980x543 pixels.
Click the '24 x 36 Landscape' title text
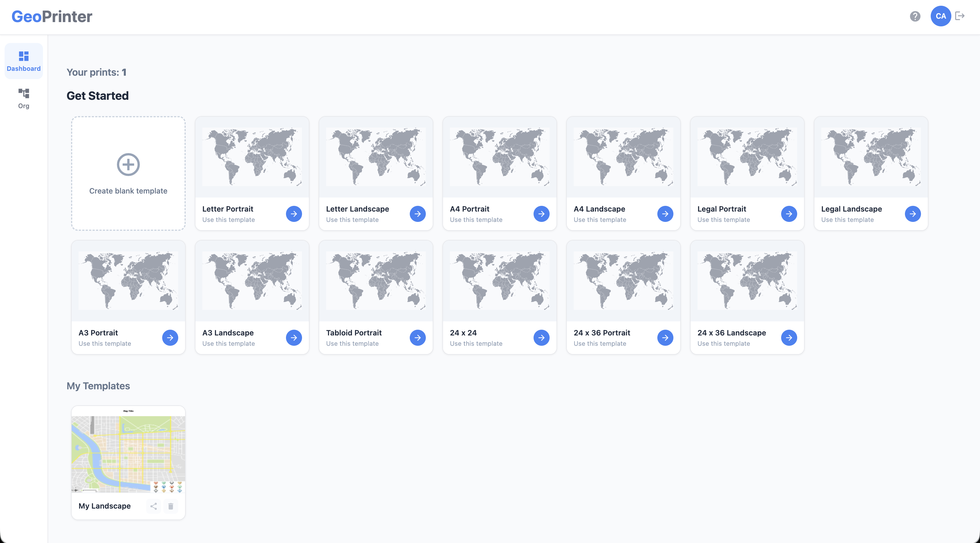[732, 333]
